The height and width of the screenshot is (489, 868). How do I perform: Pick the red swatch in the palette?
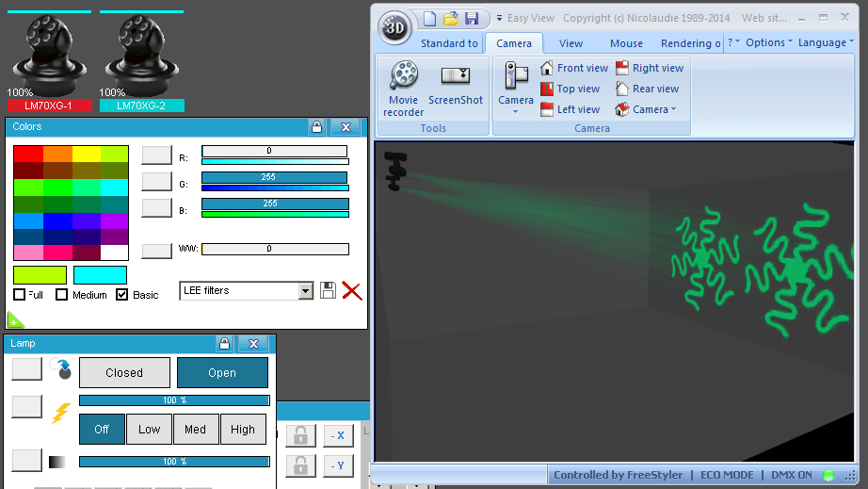tap(28, 154)
